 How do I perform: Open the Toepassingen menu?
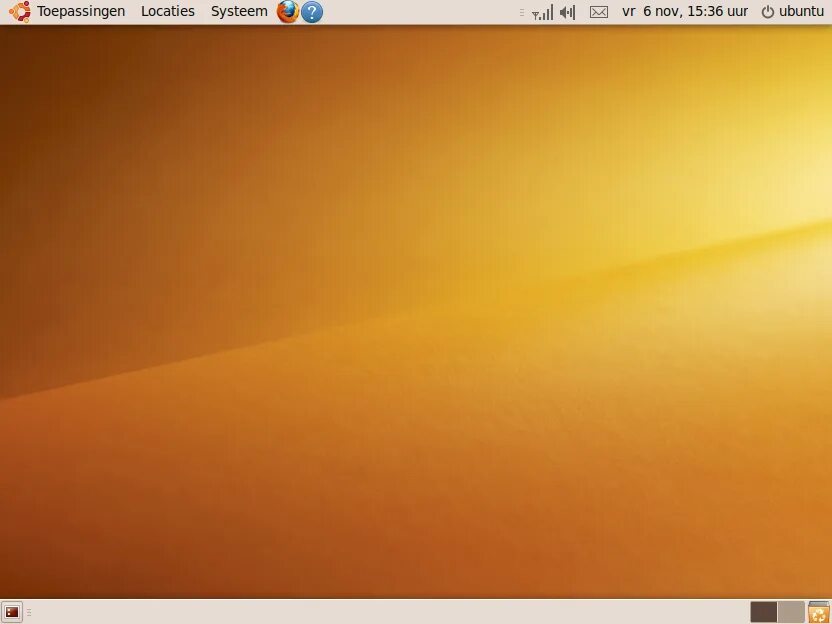81,12
